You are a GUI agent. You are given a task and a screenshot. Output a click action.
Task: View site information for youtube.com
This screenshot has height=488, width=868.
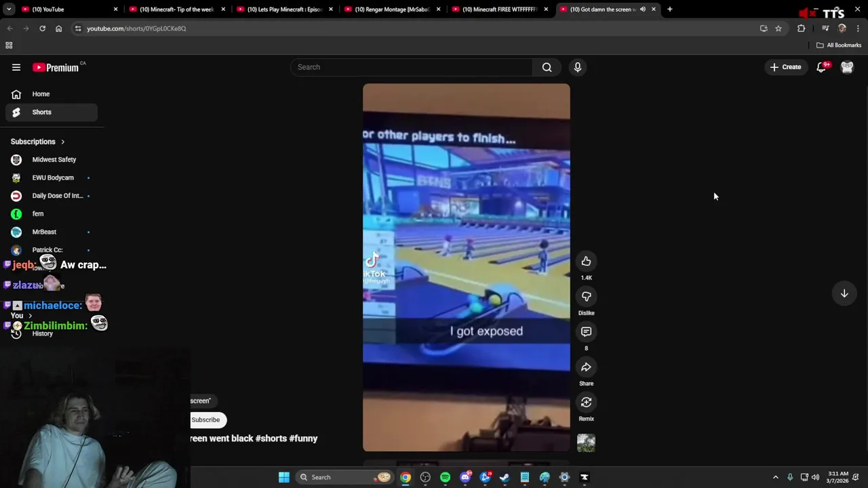[x=78, y=28]
